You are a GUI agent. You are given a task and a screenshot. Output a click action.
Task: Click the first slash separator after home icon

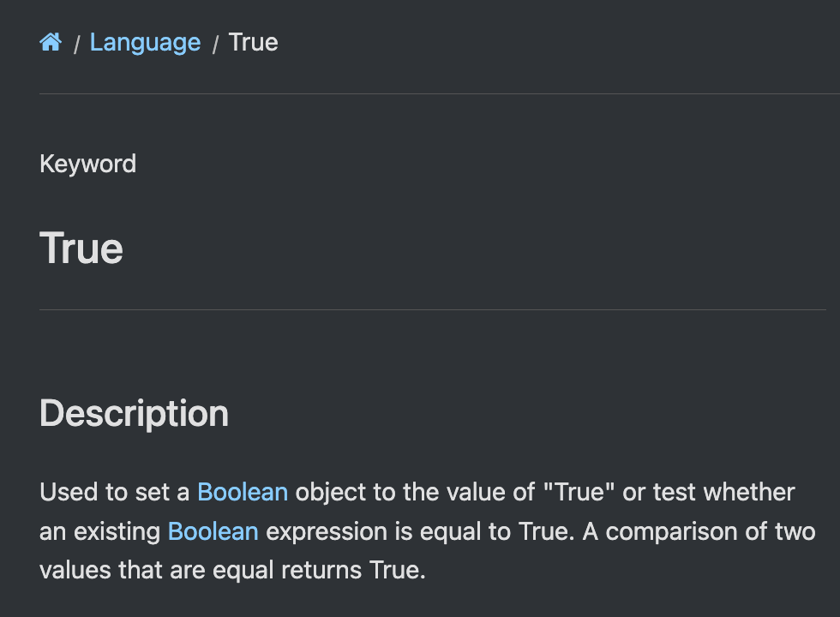coord(76,44)
